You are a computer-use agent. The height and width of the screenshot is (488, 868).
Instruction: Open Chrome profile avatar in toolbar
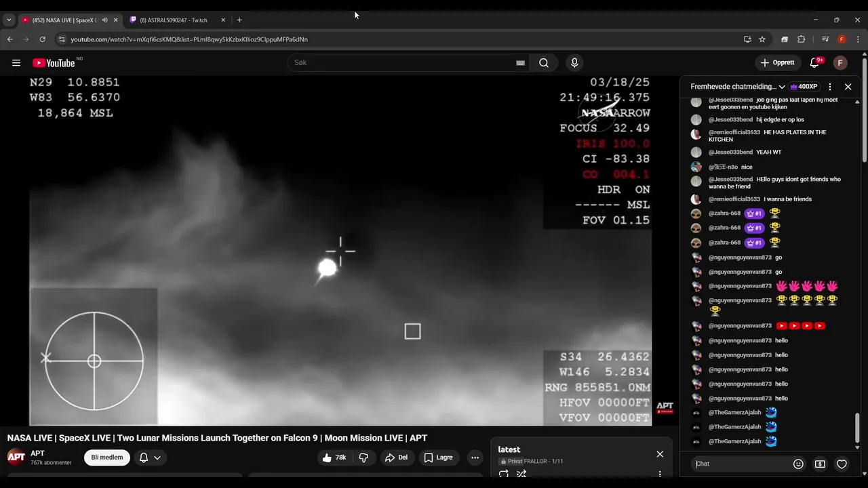point(842,39)
